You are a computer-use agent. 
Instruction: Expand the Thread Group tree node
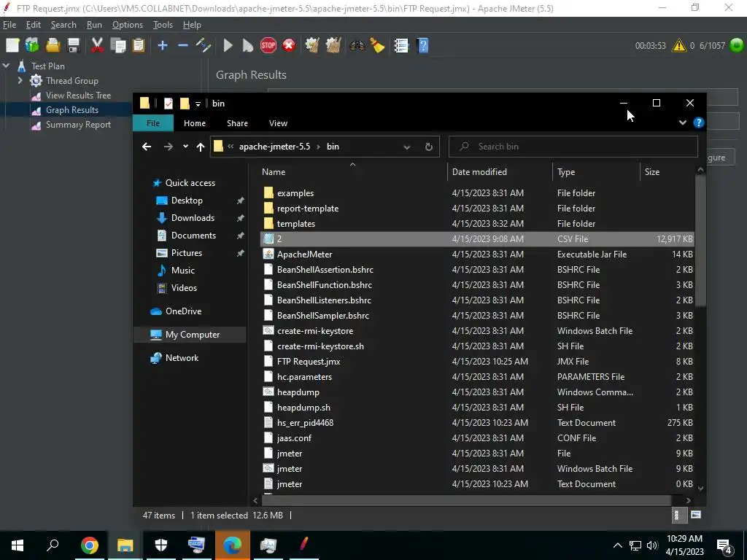pyautogui.click(x=20, y=80)
